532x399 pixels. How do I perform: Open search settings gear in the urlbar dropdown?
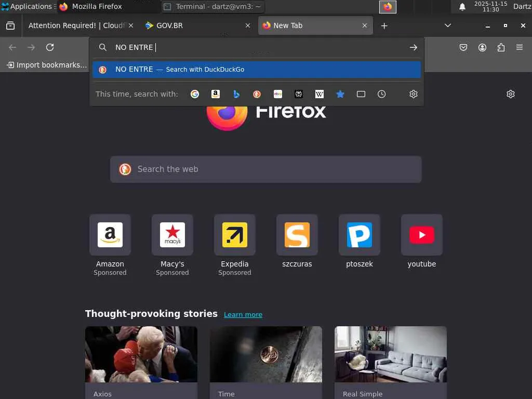click(413, 94)
